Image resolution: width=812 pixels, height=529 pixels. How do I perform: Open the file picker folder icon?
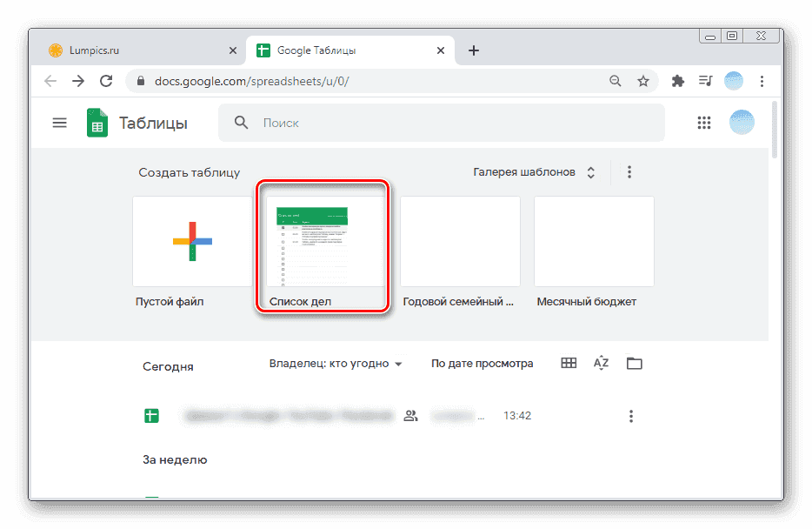(x=634, y=363)
